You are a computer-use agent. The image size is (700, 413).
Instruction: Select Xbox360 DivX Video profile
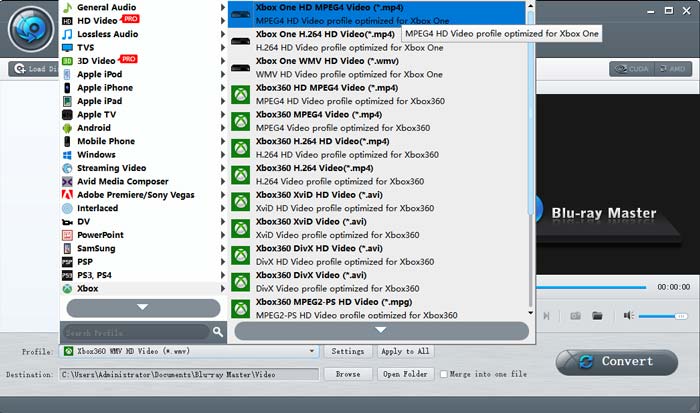(x=377, y=282)
